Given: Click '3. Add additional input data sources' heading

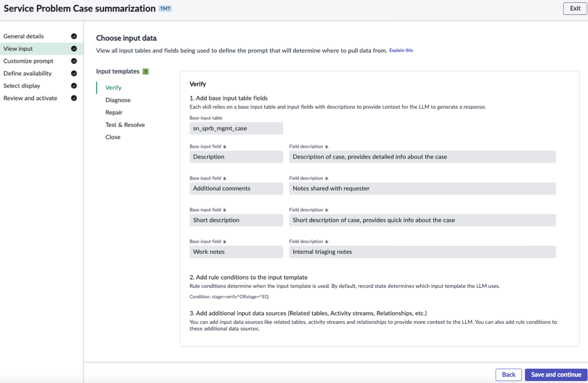Looking at the screenshot, I should coord(308,313).
